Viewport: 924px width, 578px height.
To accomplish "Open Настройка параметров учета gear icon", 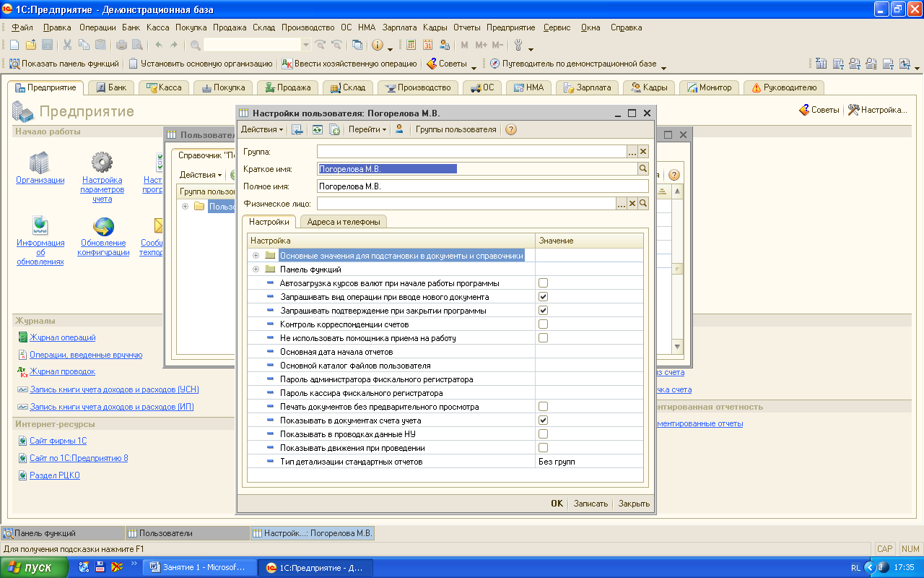I will (102, 163).
